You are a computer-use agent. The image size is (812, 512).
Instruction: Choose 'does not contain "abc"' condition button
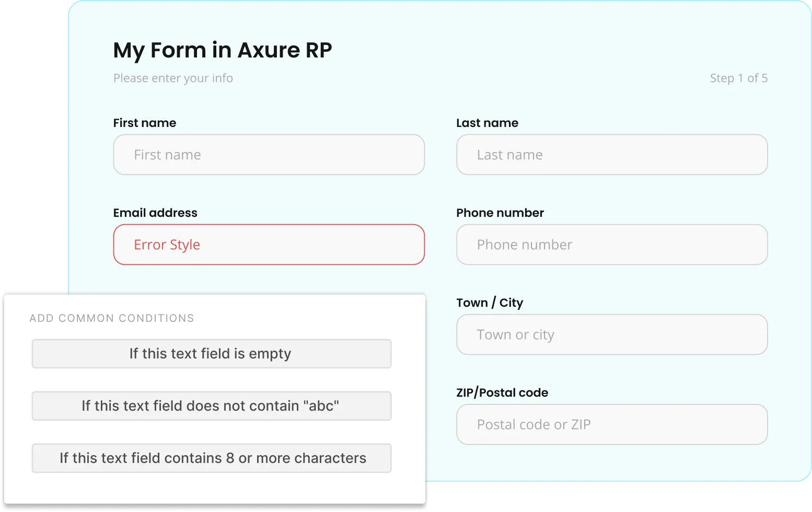coord(211,406)
